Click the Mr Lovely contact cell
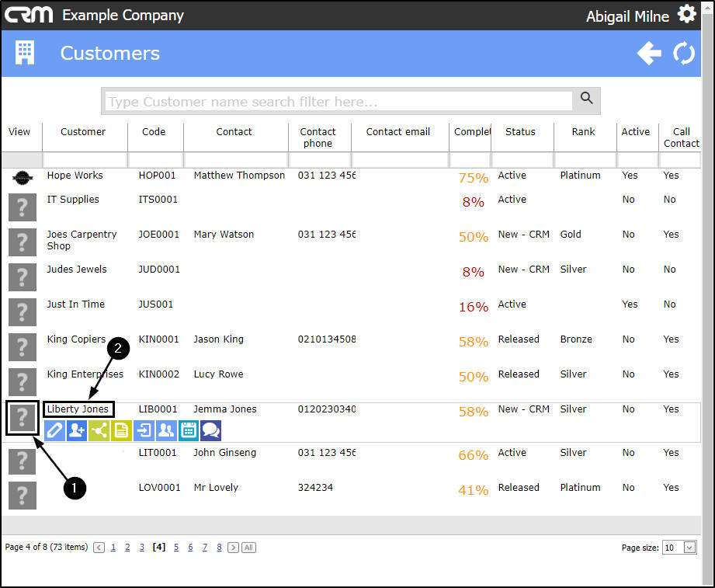This screenshot has width=715, height=588. coord(216,488)
